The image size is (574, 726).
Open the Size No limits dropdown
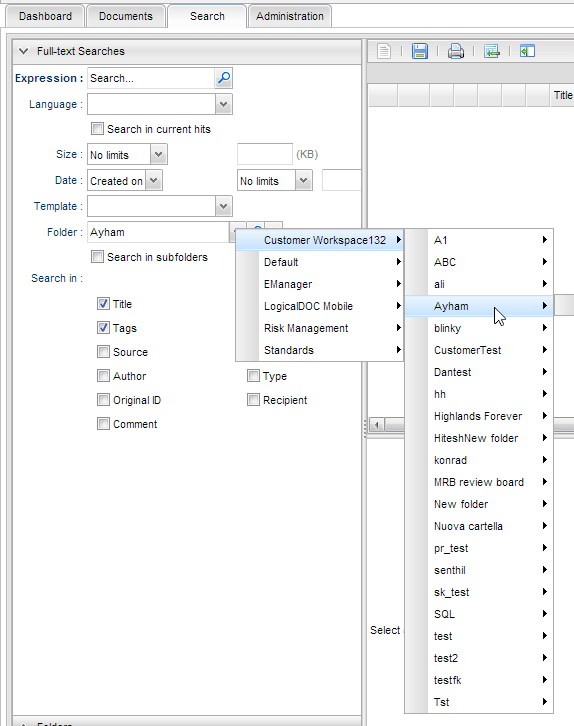click(158, 154)
